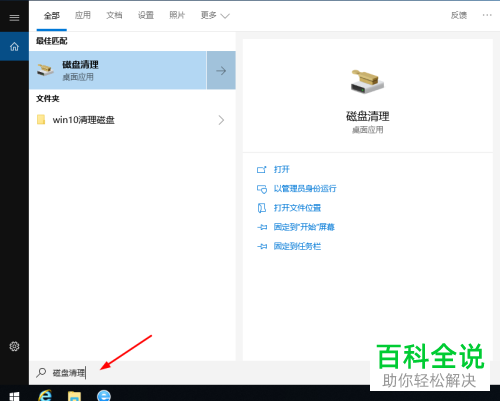500x401 pixels.
Task: Choose 打开文件位置
Action: point(297,208)
